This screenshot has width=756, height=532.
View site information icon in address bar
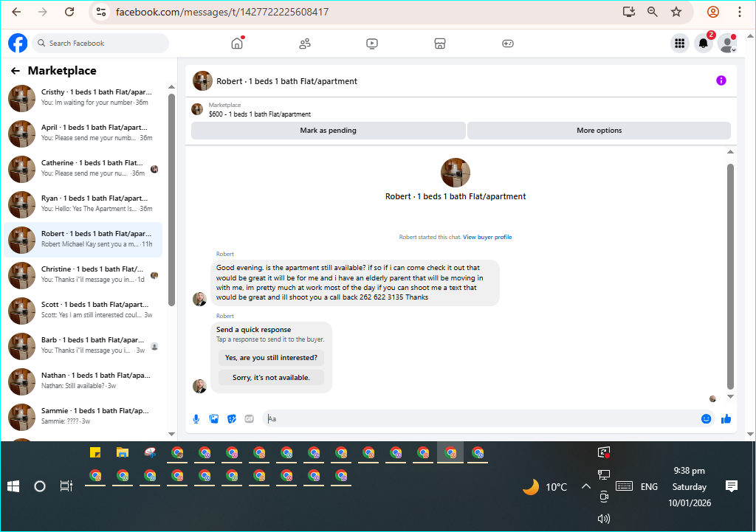(x=100, y=12)
